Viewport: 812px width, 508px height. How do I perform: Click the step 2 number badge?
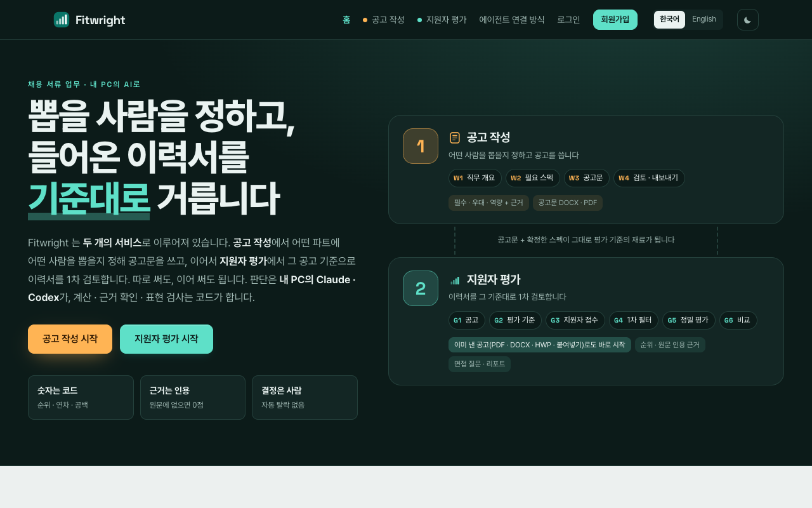(x=421, y=288)
